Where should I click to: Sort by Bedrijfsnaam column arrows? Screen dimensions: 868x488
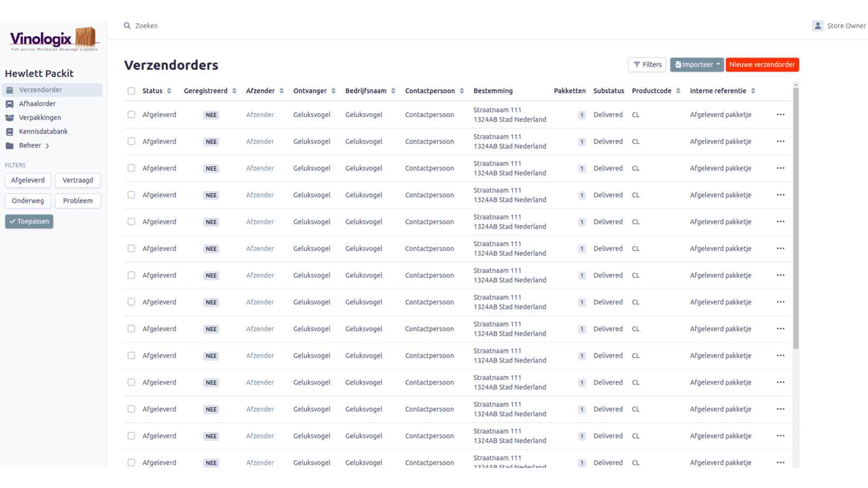[x=393, y=91]
